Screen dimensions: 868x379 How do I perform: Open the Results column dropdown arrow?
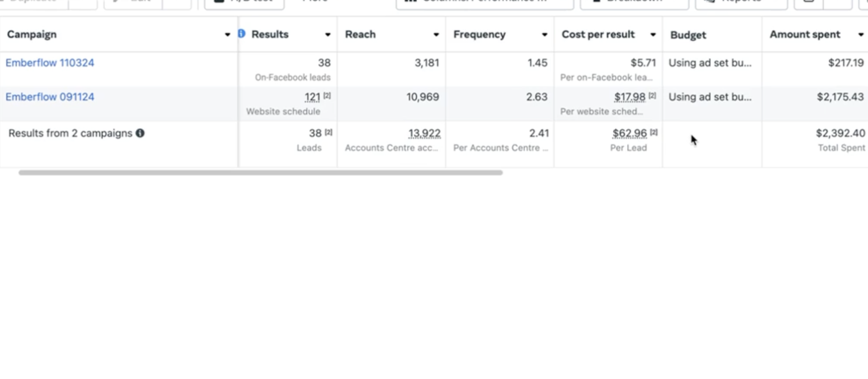pyautogui.click(x=328, y=34)
